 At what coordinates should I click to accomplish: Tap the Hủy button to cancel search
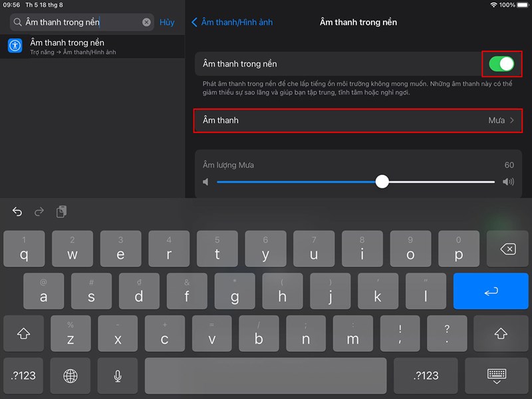(167, 22)
